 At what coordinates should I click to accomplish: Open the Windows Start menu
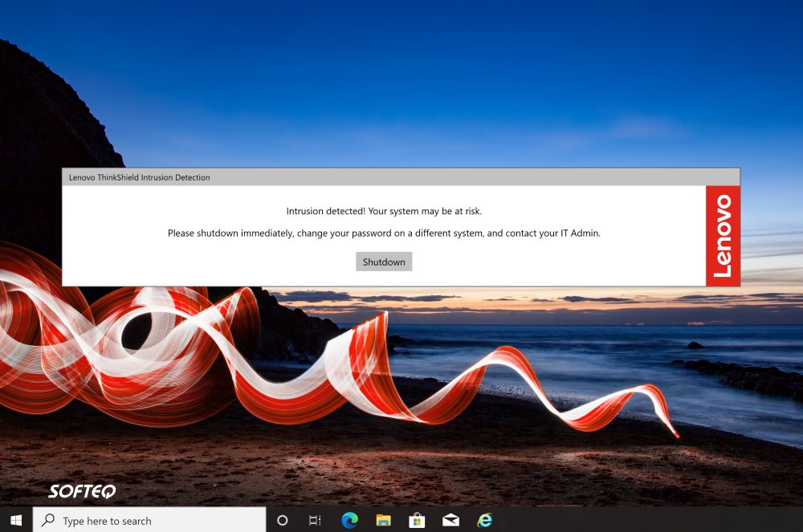(16, 520)
